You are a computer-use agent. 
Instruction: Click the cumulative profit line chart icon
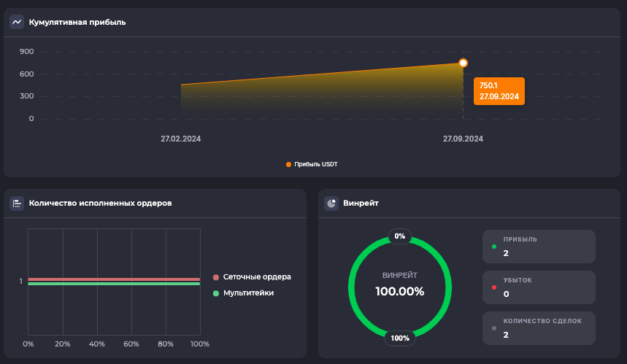(17, 22)
